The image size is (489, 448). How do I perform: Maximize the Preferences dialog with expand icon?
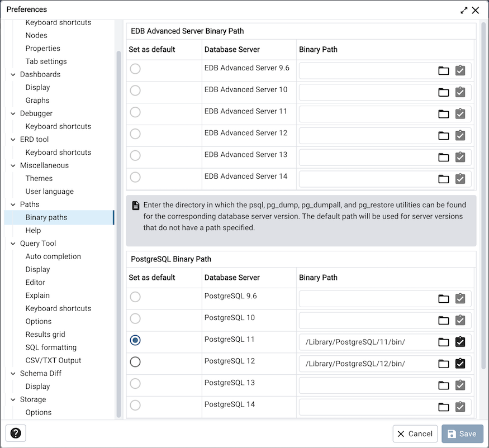464,10
